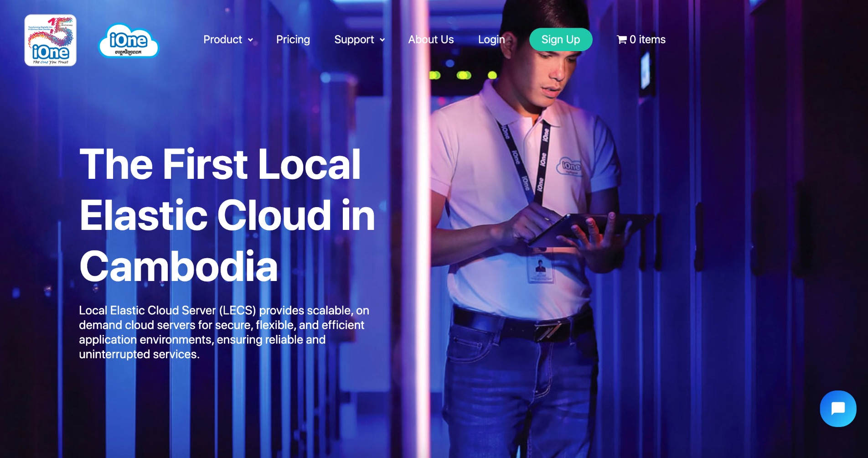Image resolution: width=868 pixels, height=458 pixels.
Task: Click the iOne 15th anniversary logo
Action: (50, 40)
